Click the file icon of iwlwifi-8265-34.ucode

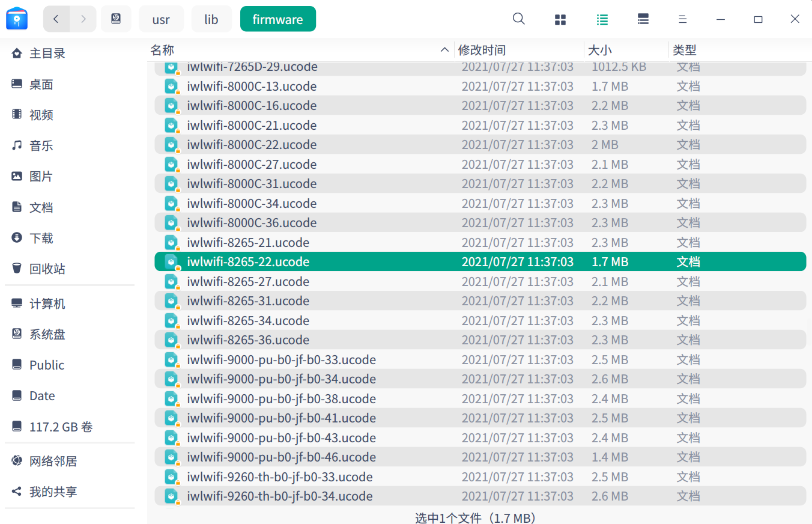click(x=172, y=321)
